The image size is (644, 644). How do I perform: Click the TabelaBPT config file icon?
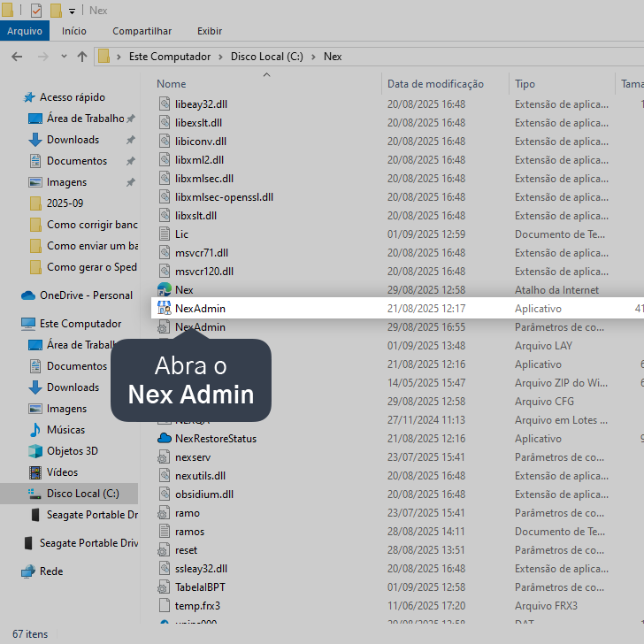click(164, 586)
